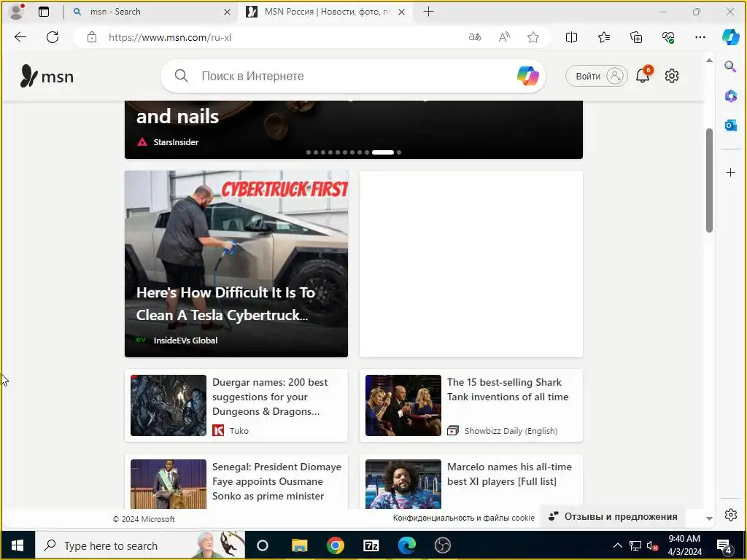Focus the Поиск в Интернете search field
747x560 pixels.
352,76
